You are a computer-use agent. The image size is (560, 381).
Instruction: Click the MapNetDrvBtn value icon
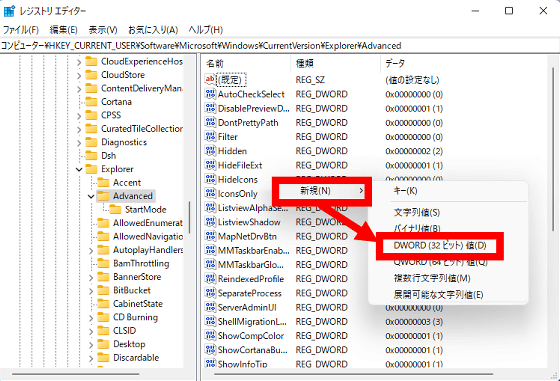pyautogui.click(x=210, y=236)
